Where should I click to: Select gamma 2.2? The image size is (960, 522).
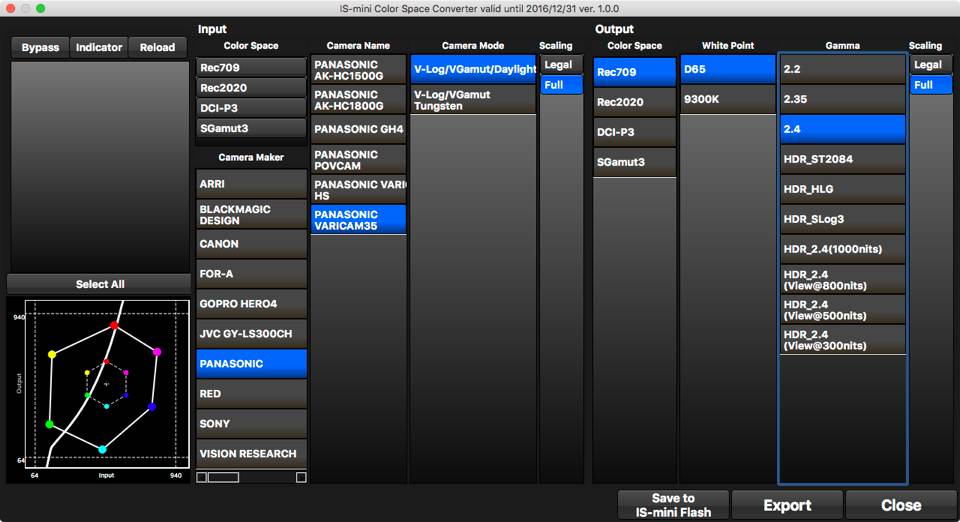842,69
